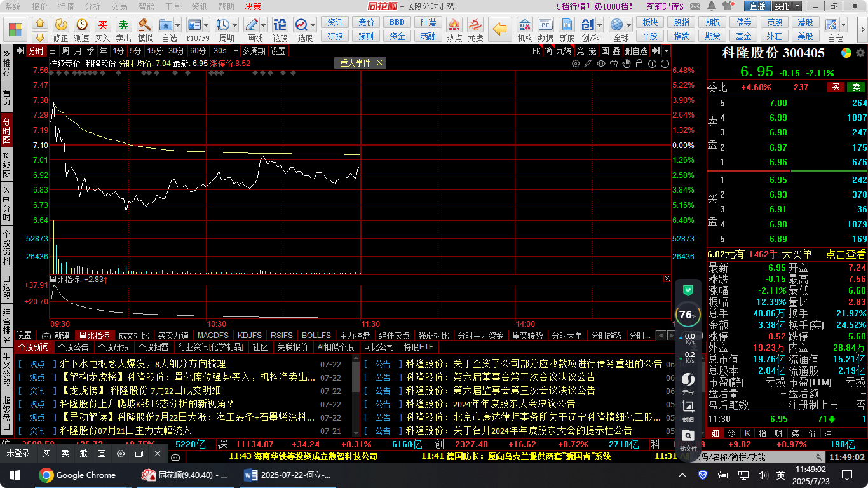Expand the 自选 favorites dropdown arrow

pos(177,25)
